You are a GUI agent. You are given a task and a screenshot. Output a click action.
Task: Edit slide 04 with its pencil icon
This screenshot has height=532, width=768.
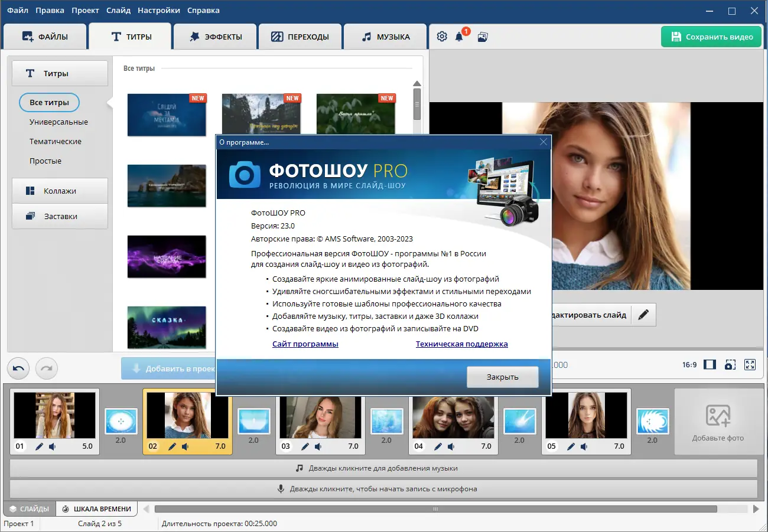pos(438,446)
